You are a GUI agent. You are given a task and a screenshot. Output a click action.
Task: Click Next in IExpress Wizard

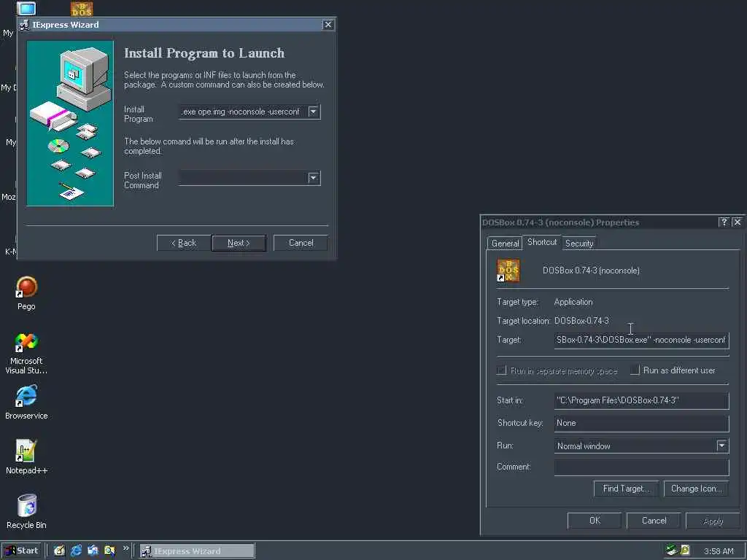(239, 243)
